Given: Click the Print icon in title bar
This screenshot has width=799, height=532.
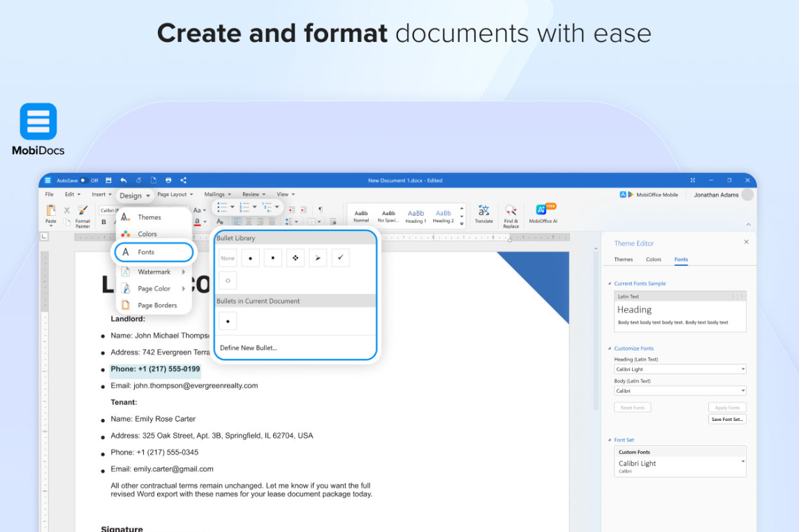Looking at the screenshot, I should [168, 181].
